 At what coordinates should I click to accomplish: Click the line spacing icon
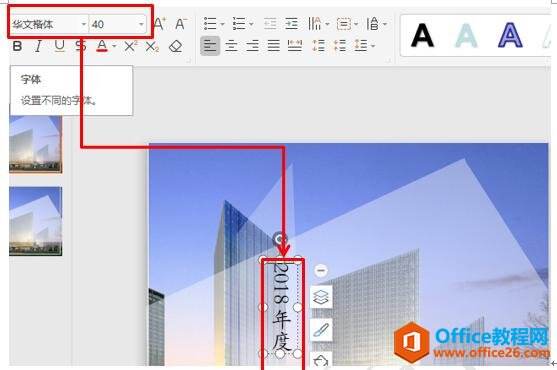point(361,46)
